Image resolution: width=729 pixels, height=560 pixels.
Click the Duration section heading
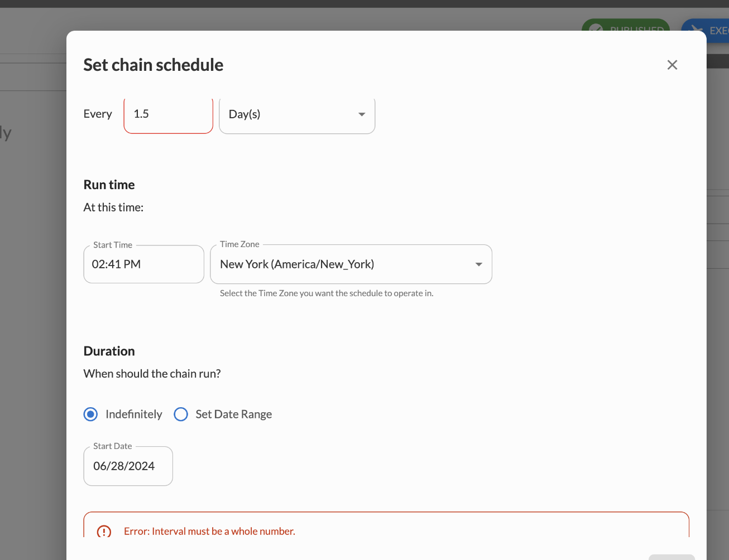(x=109, y=351)
